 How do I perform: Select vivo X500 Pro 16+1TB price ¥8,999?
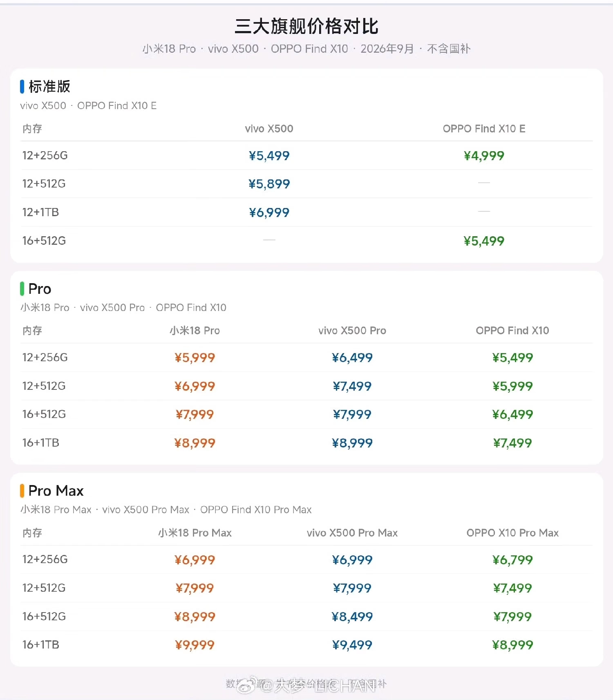352,443
